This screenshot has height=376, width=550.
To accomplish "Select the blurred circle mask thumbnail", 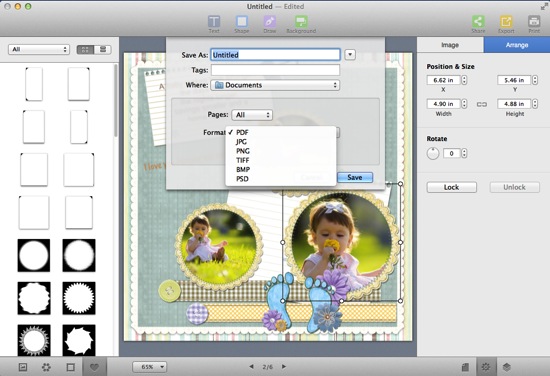I will 79,255.
